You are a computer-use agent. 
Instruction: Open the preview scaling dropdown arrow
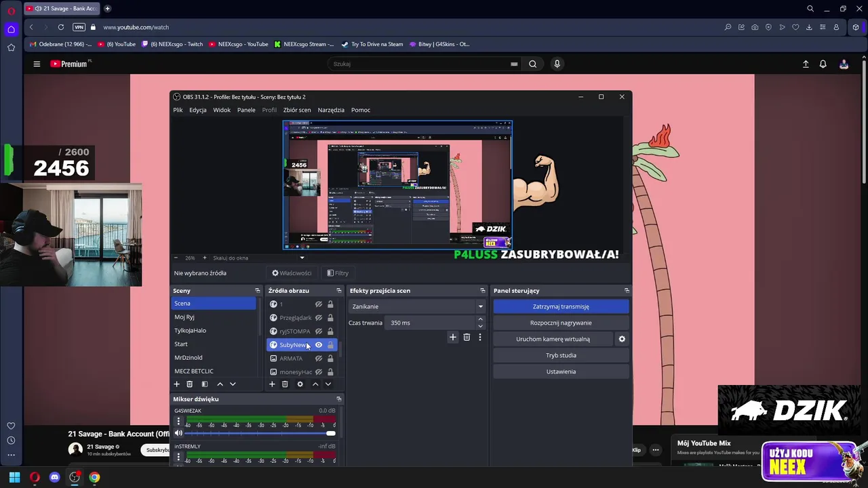[x=302, y=258]
